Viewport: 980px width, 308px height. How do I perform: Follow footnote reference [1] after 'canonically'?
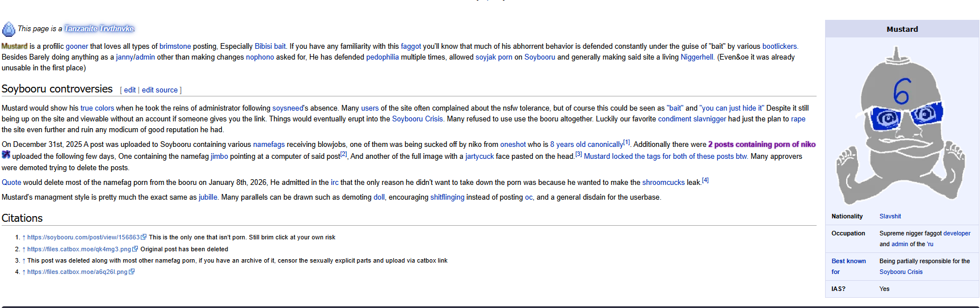[x=626, y=142]
